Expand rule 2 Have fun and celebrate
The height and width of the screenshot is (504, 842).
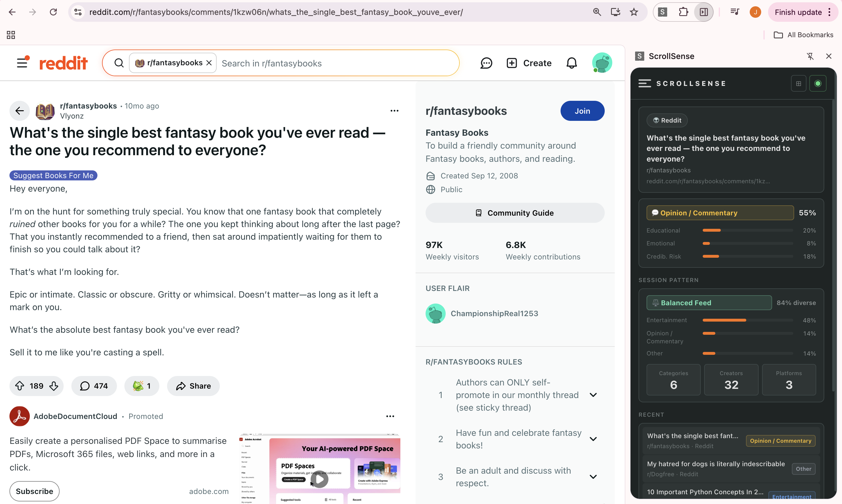[x=593, y=439]
